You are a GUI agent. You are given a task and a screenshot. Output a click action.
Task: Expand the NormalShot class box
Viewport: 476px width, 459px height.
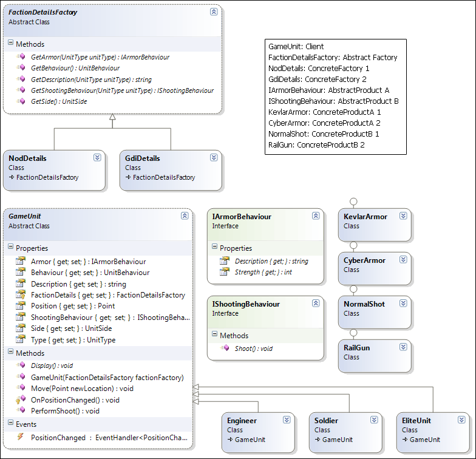403,304
